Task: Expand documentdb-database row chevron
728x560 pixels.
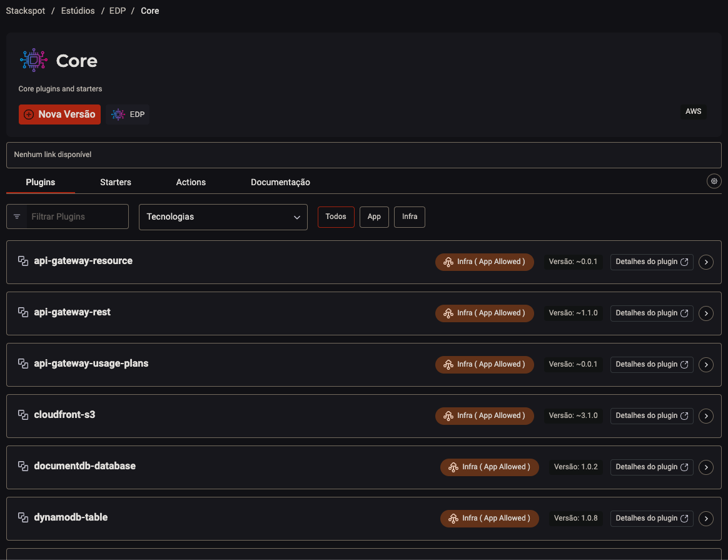Action: click(706, 467)
